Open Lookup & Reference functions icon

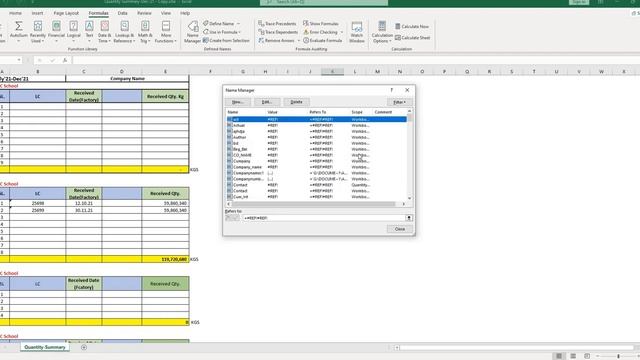pyautogui.click(x=124, y=27)
